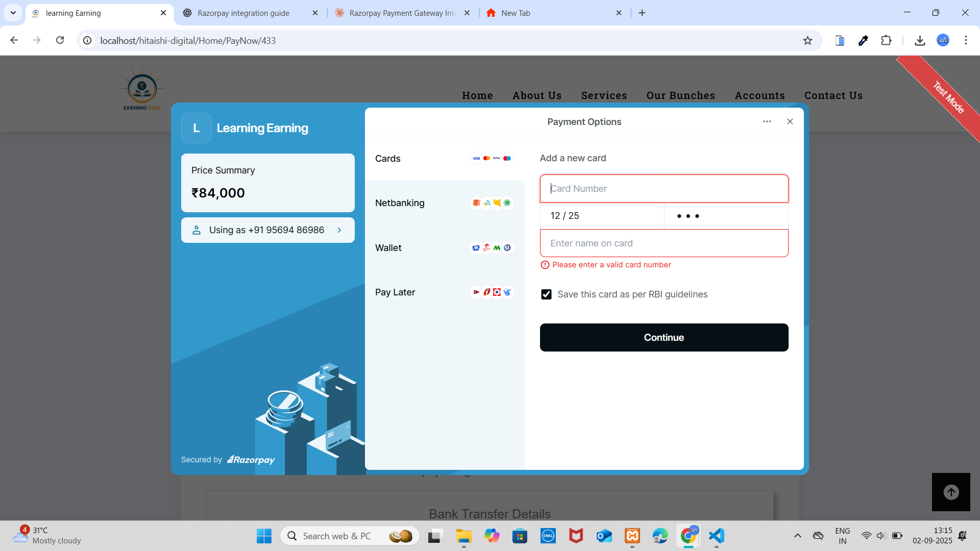This screenshot has width=980, height=551.
Task: Click the XAMPP icon in taskbar
Action: [x=632, y=536]
